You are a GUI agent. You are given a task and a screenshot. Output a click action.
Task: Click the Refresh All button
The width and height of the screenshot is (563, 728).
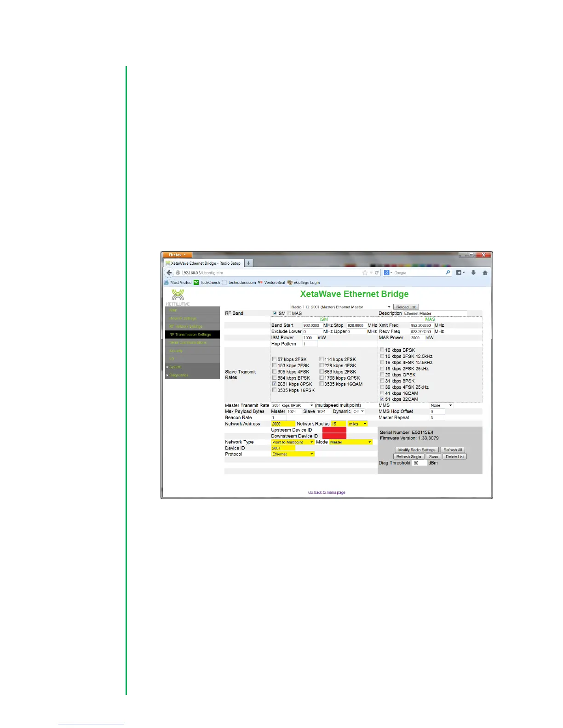point(453,450)
